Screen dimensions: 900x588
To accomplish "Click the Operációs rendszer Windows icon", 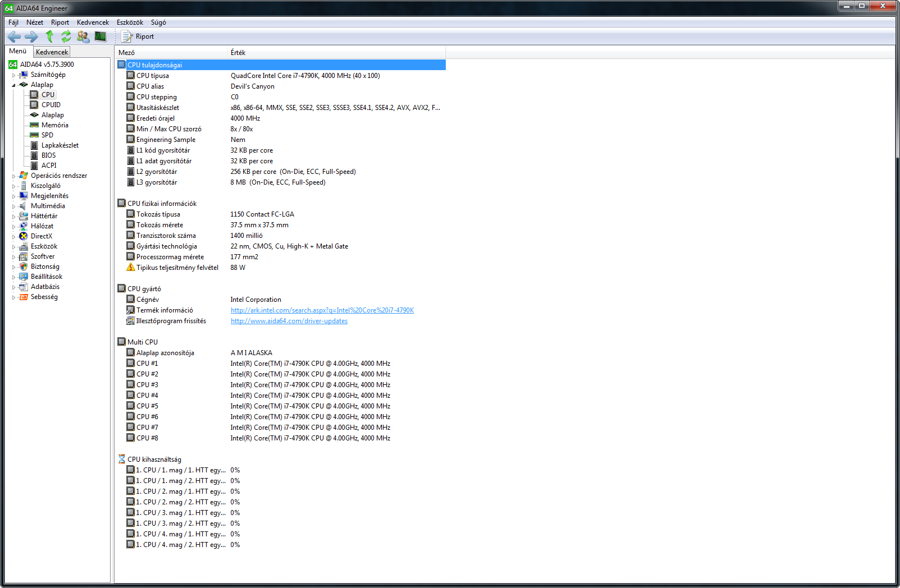I will (x=24, y=176).
